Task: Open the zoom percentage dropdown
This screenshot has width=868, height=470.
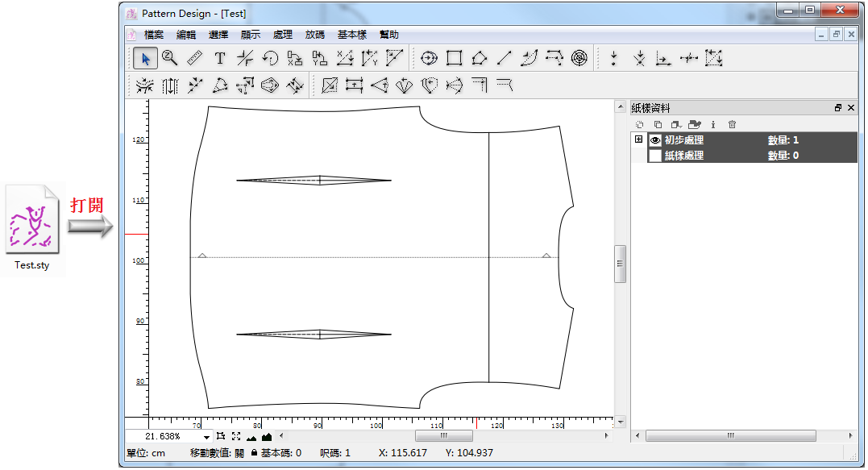Action: (x=207, y=436)
